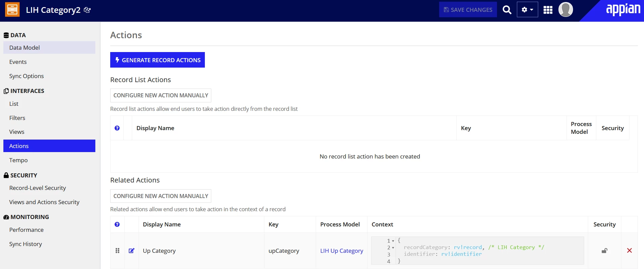Open the List interface settings
The width and height of the screenshot is (644, 269).
pyautogui.click(x=49, y=104)
